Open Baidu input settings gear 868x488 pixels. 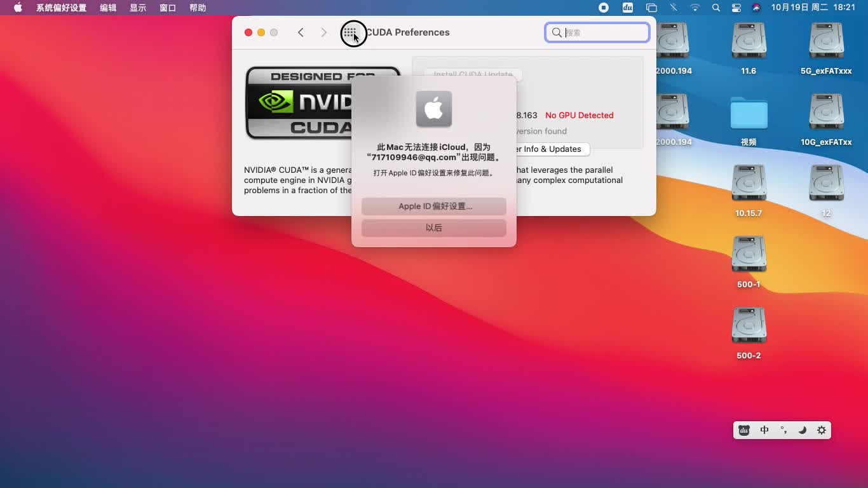click(x=822, y=430)
